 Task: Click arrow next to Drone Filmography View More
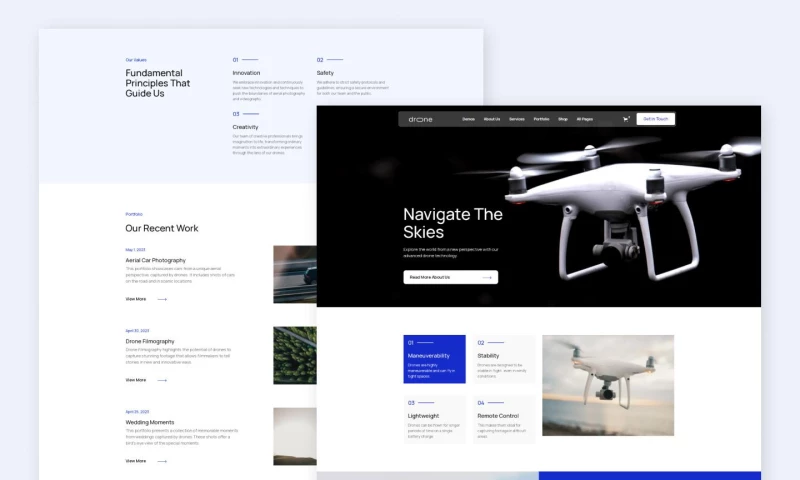(x=162, y=380)
